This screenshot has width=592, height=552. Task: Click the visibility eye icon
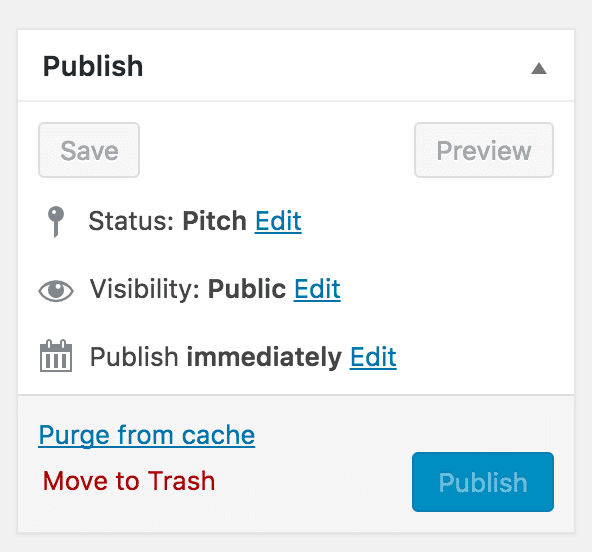[x=56, y=291]
